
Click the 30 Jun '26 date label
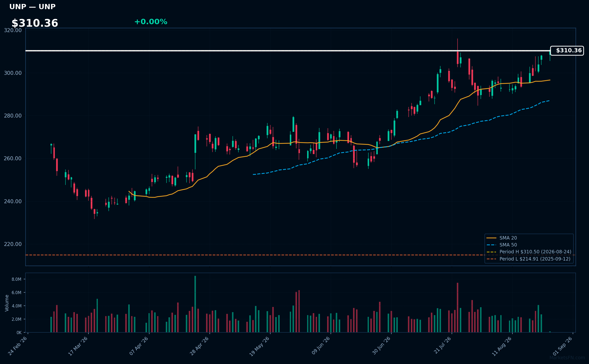click(x=381, y=346)
